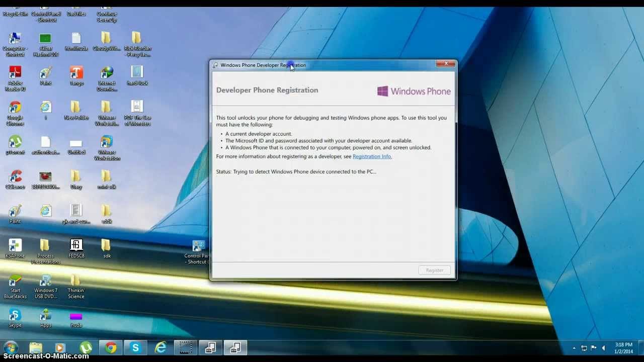Select the Process Presentations folder
Viewport: 644px width, 362px height.
[x=45, y=252]
